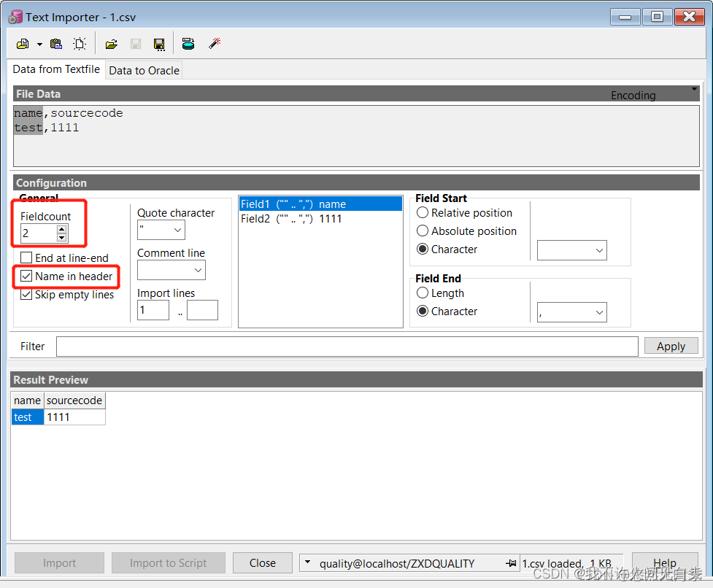
Task: Click the quality@localhost/ZXDQUALITY connection text
Action: [x=396, y=564]
